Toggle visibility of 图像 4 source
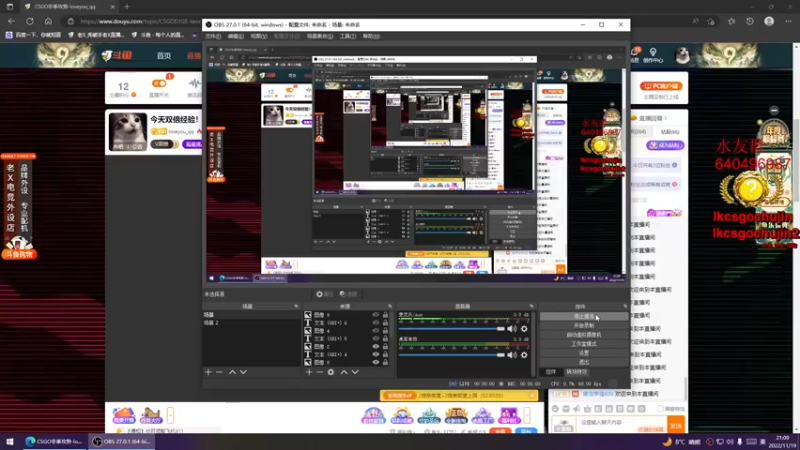Viewport: 800px width, 450px height. 376,331
